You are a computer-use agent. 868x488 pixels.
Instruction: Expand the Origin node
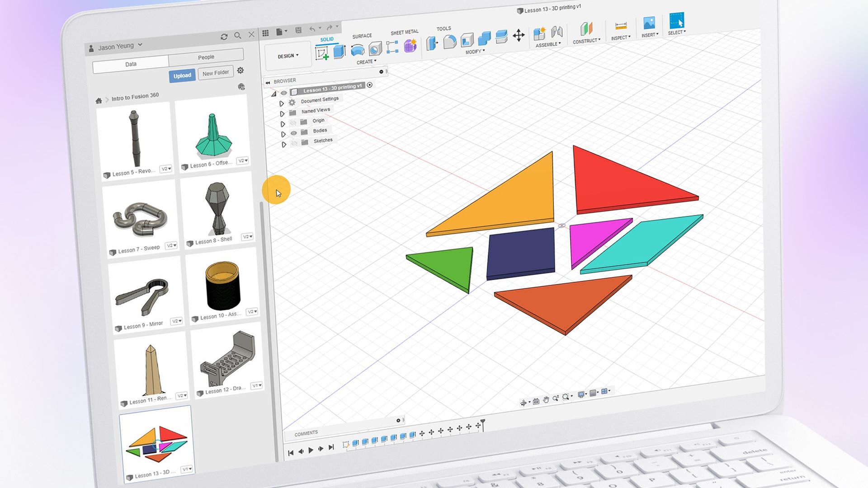(283, 124)
